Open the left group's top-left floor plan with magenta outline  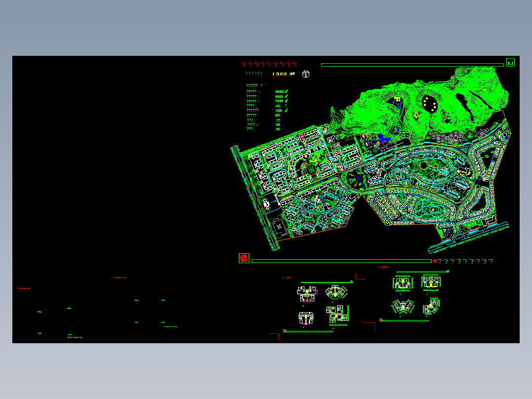point(307,294)
